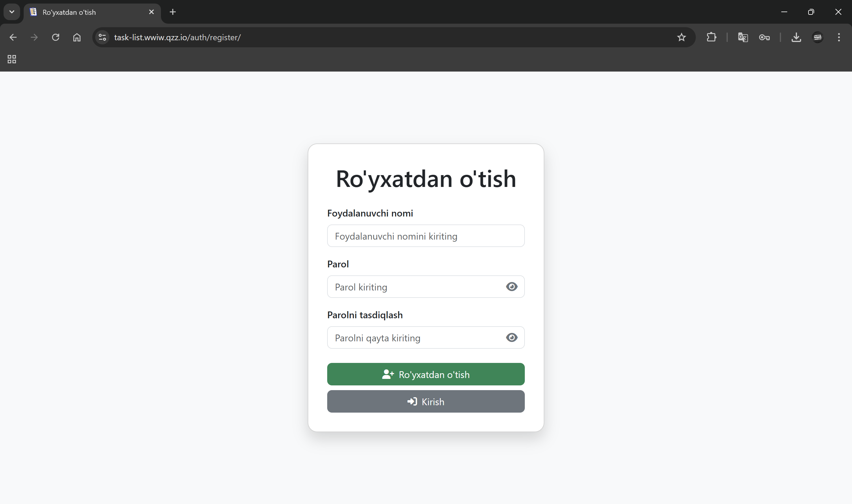Viewport: 852px width, 504px height.
Task: Reload the current page
Action: click(x=56, y=37)
